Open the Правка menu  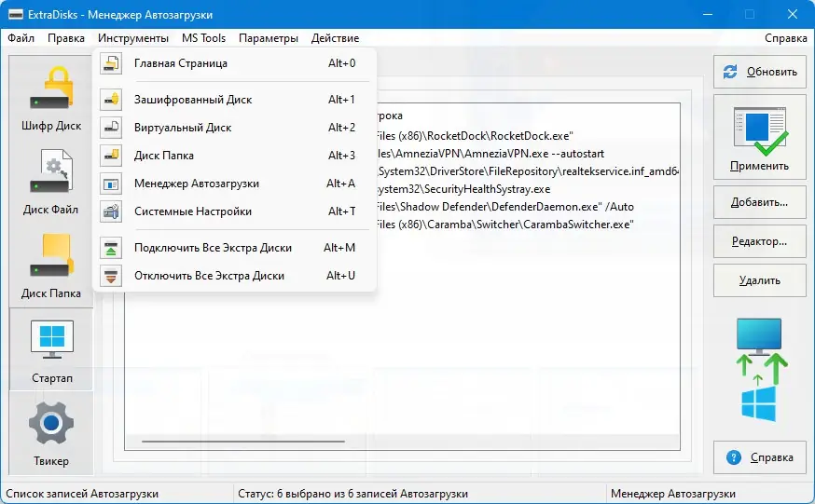(66, 38)
